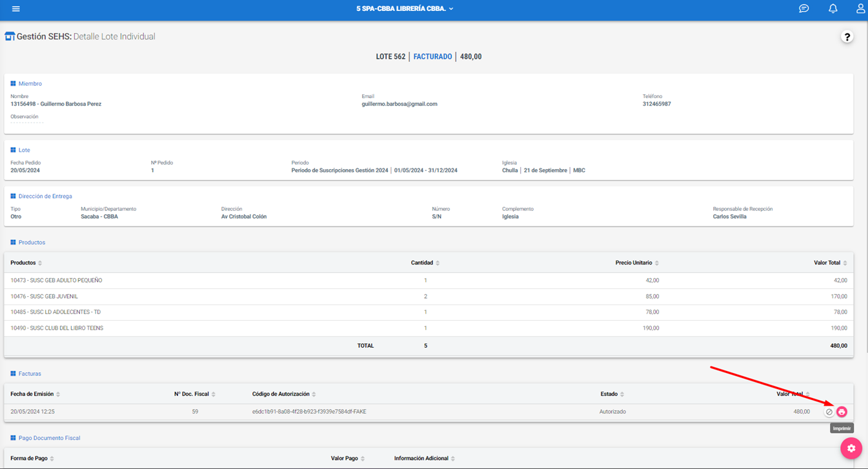Click the Miembro section grid icon

(13, 84)
